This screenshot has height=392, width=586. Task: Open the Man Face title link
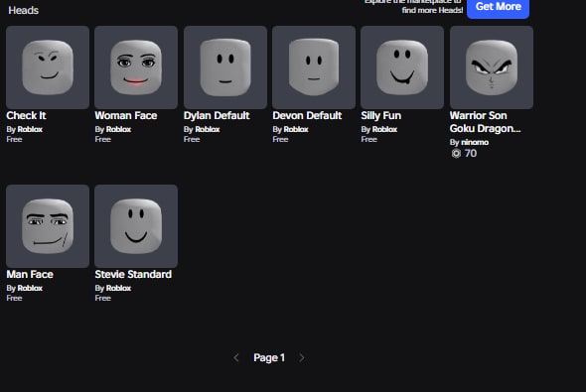(x=30, y=274)
